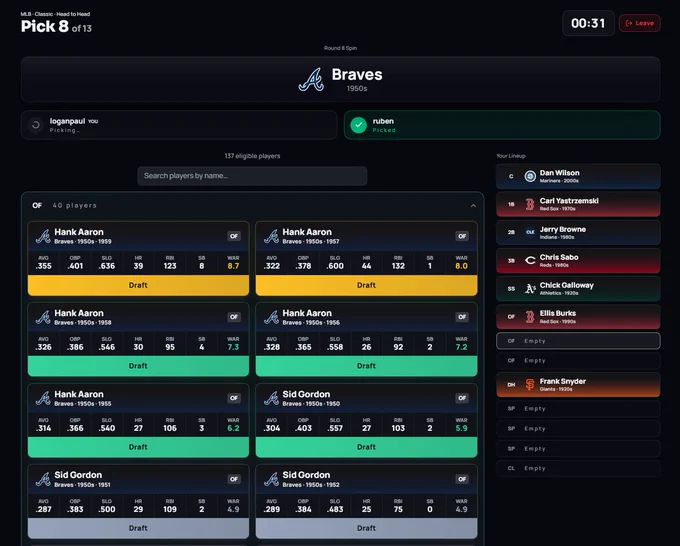
Task: Click the spinner icon beside loganpaul
Action: click(x=36, y=125)
